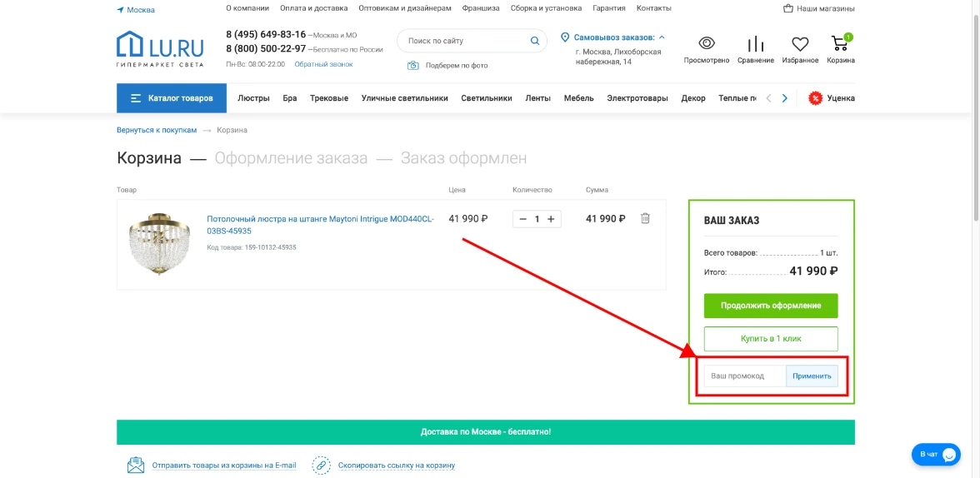This screenshot has width=980, height=478.
Task: Change city from Москва
Action: tap(141, 10)
